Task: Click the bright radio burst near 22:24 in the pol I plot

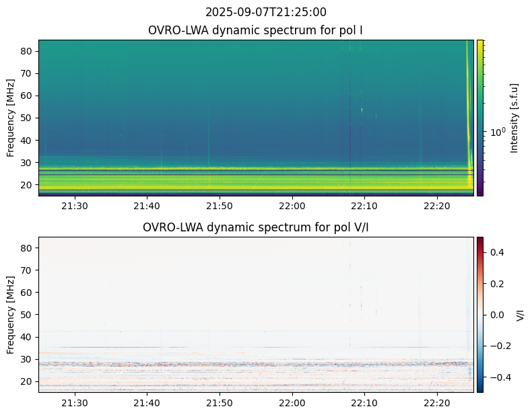Action: (x=468, y=135)
